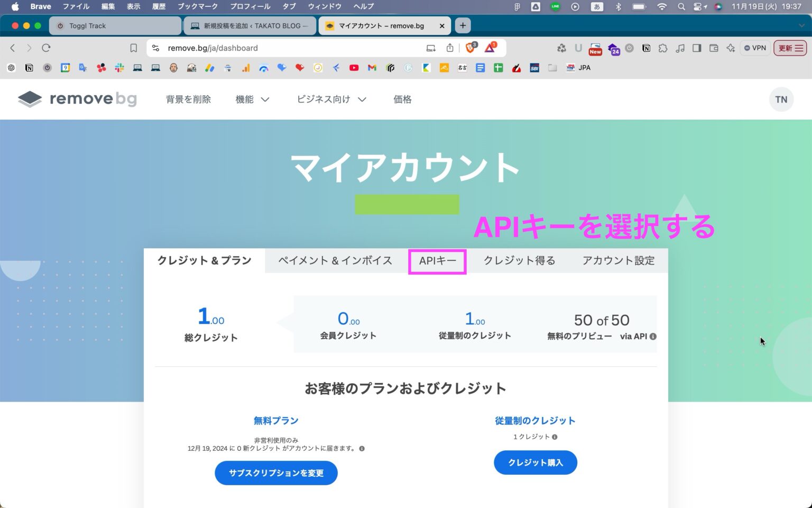Select the ペイメント & インボイス tab

(x=335, y=260)
